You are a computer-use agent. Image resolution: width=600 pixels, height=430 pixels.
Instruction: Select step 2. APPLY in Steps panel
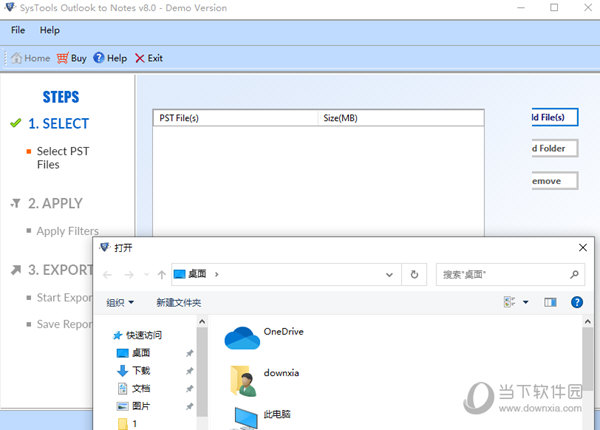pyautogui.click(x=55, y=204)
